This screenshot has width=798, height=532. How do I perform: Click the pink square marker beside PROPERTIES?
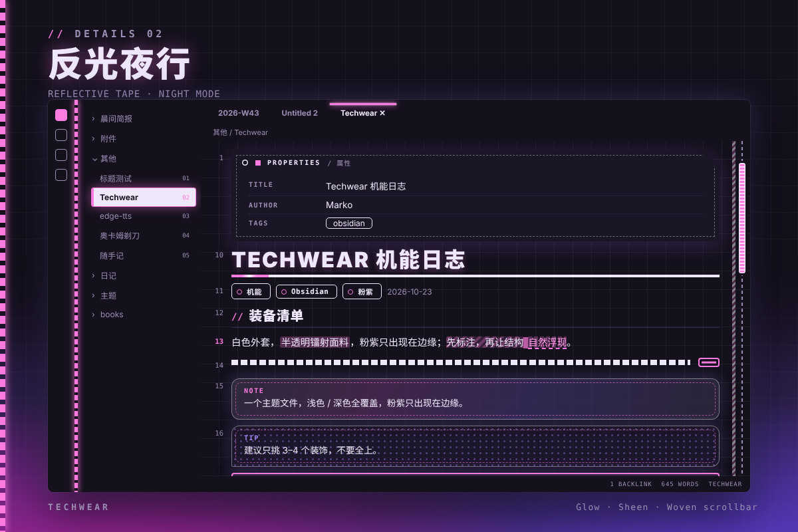click(x=258, y=163)
